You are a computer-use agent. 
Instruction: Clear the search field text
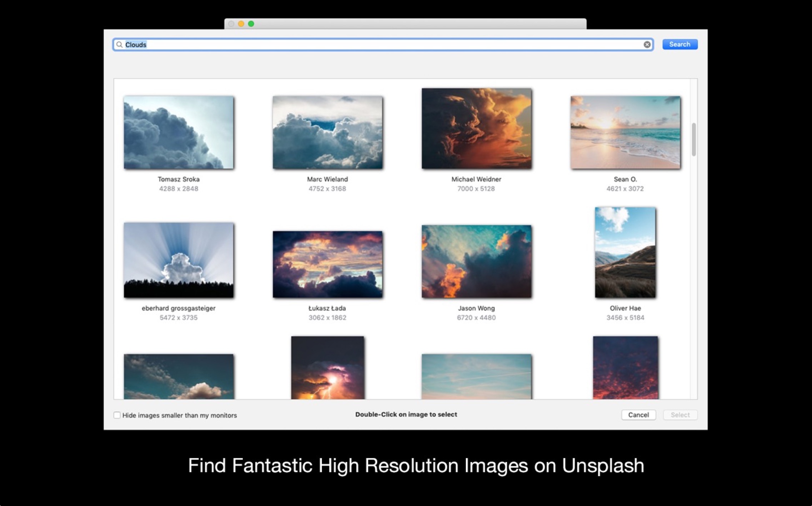pos(647,45)
